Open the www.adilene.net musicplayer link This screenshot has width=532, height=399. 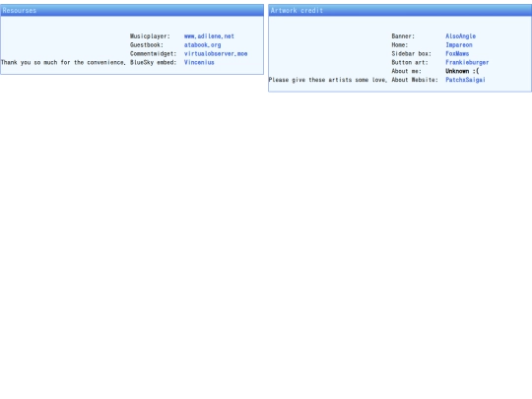tap(209, 36)
